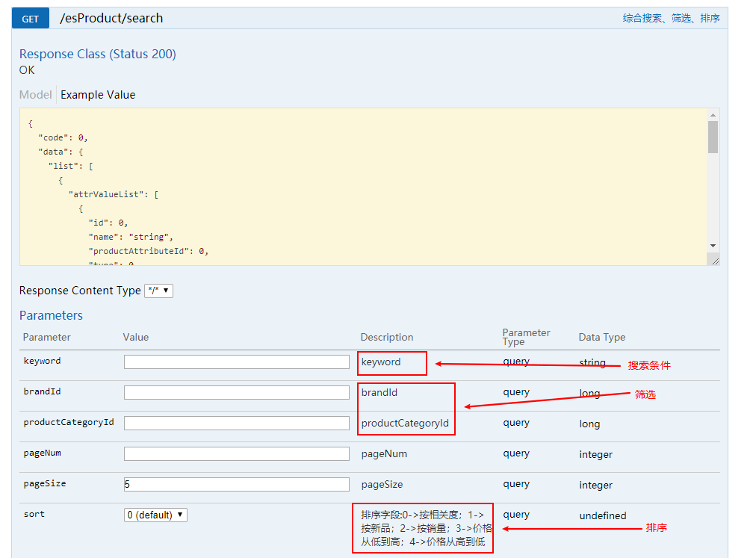Click the sort field description text

click(x=427, y=528)
